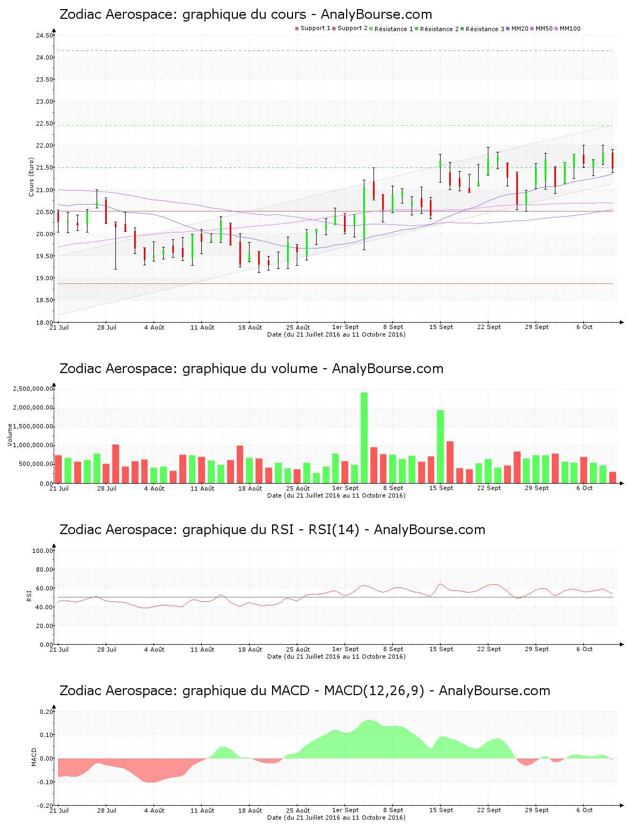The image size is (644, 832).
Task: Click "15 Sept" date under volume chart
Action: click(x=441, y=488)
